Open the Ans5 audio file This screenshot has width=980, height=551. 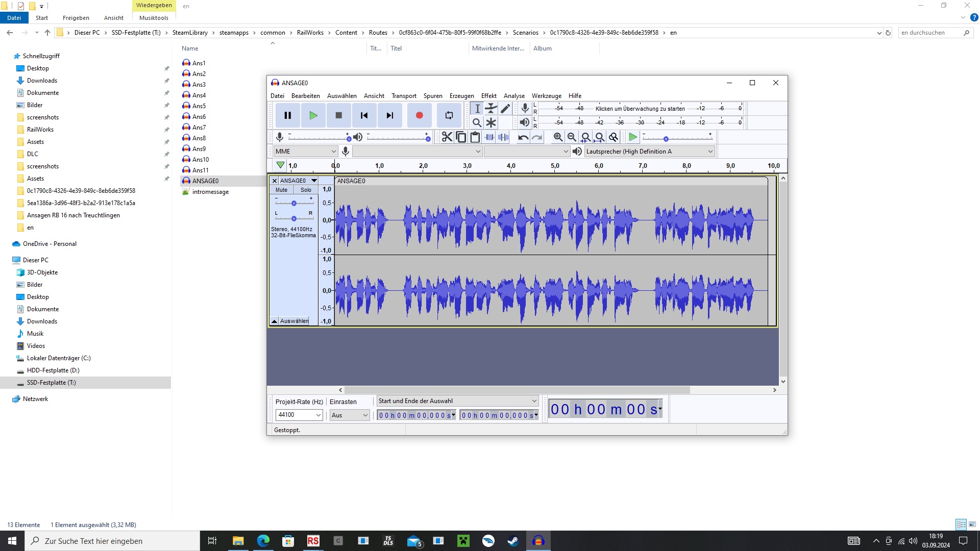pos(199,106)
